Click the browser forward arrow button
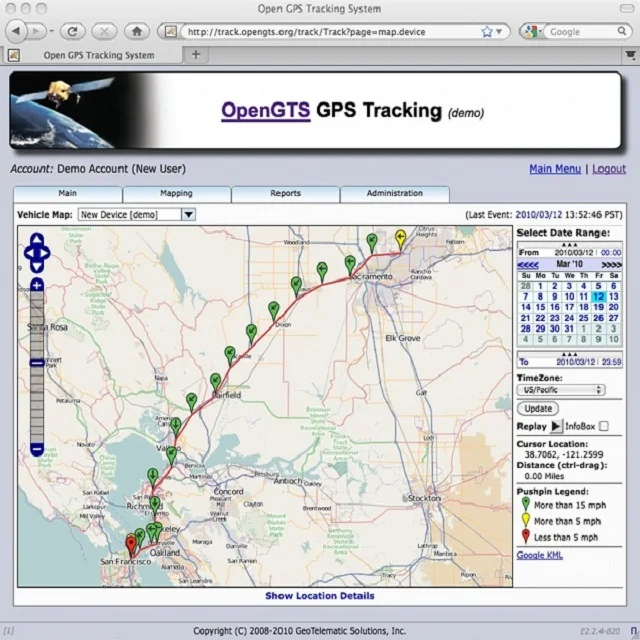Image resolution: width=640 pixels, height=640 pixels. tap(37, 31)
